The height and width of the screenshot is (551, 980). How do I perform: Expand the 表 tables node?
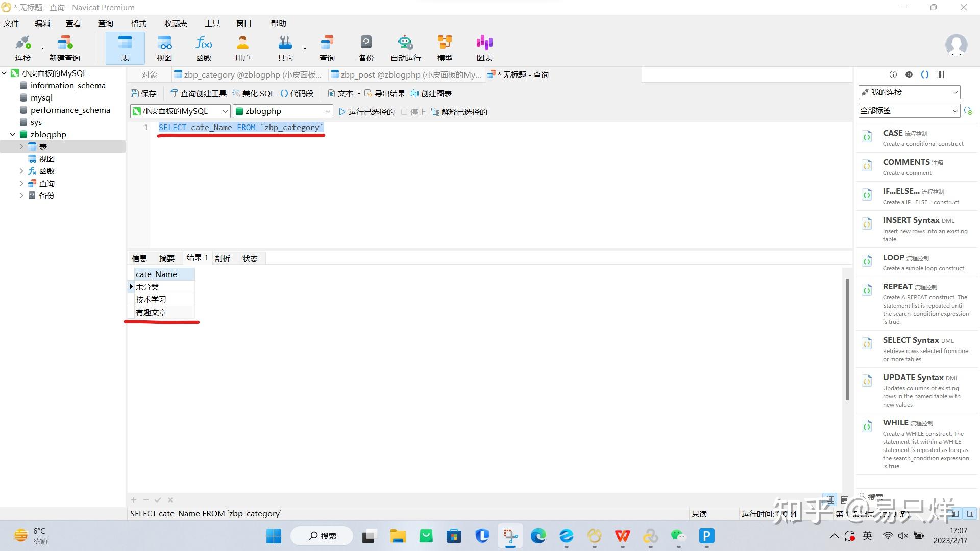pos(21,146)
